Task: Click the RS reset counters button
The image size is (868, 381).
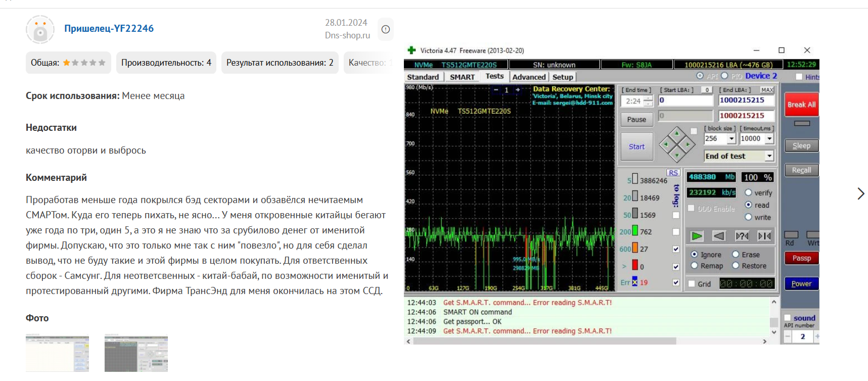Action: (673, 173)
